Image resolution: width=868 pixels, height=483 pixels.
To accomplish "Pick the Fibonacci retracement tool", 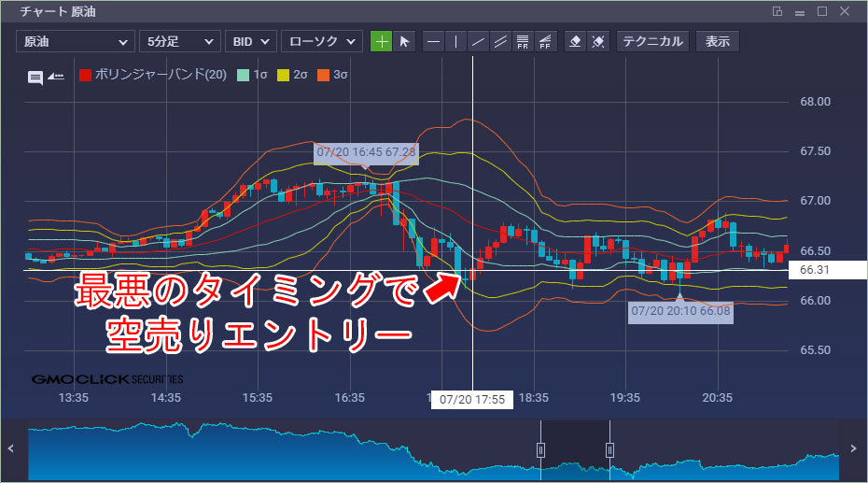I will [x=523, y=41].
